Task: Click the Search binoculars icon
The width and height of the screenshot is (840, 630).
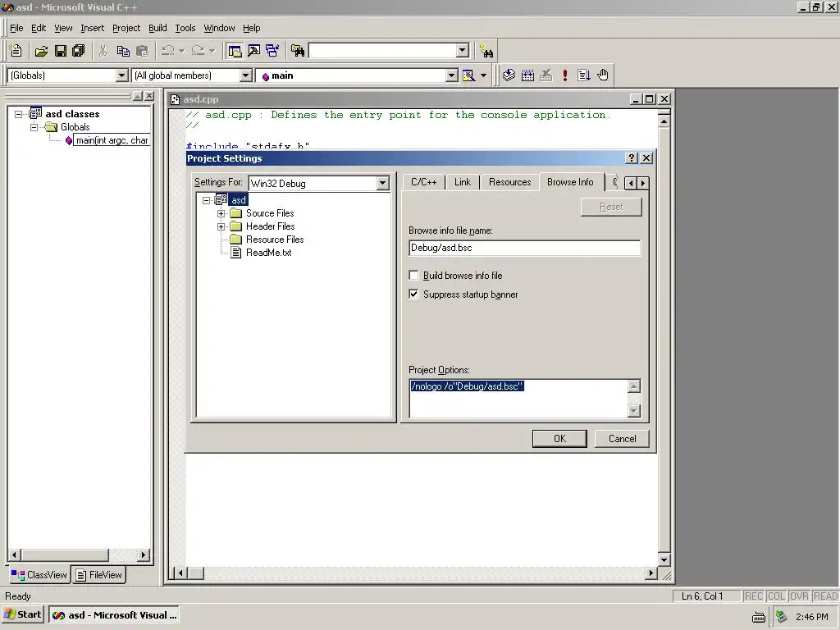Action: coord(486,51)
